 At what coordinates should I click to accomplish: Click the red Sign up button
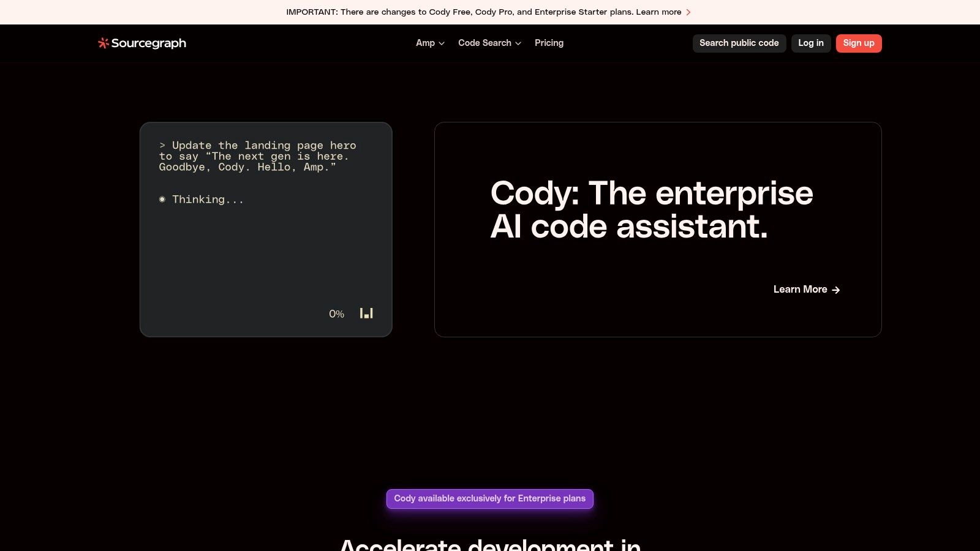click(859, 43)
